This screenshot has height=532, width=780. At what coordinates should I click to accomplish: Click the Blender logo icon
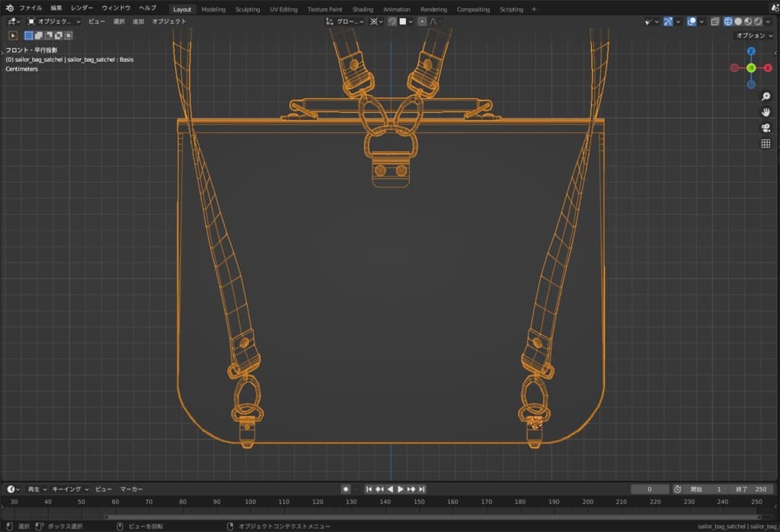coord(10,8)
